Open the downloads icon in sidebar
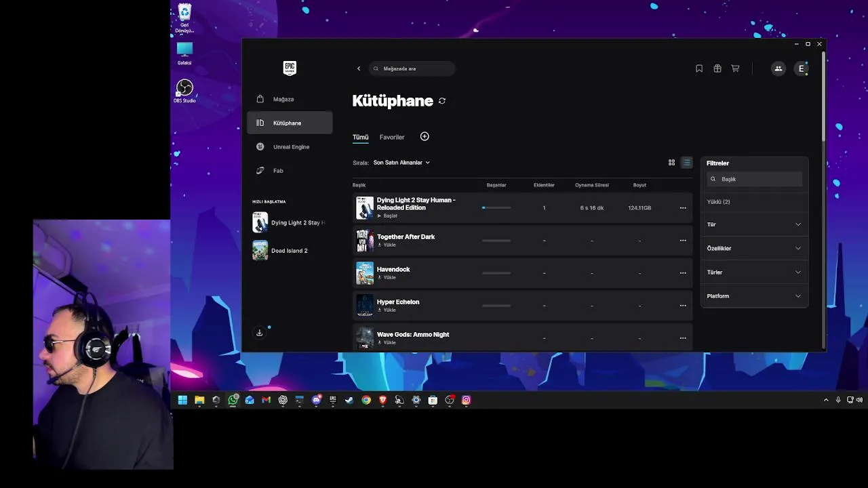Image resolution: width=868 pixels, height=488 pixels. 259,333
